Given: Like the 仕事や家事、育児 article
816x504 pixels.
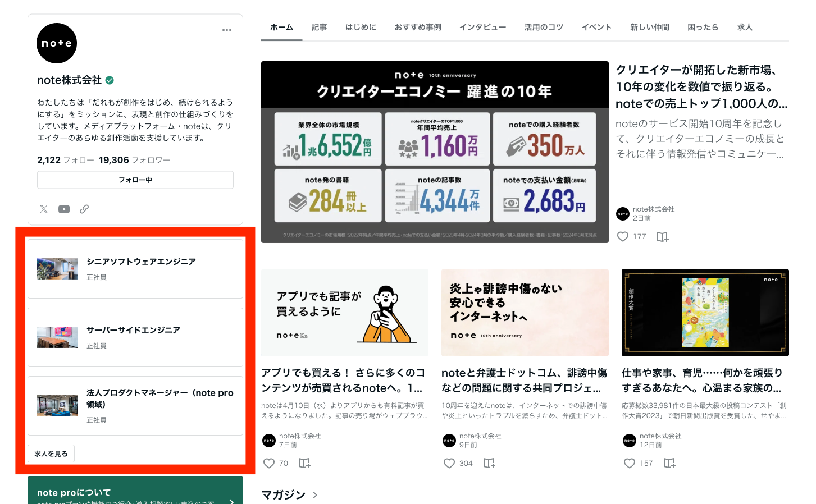Looking at the screenshot, I should point(630,464).
